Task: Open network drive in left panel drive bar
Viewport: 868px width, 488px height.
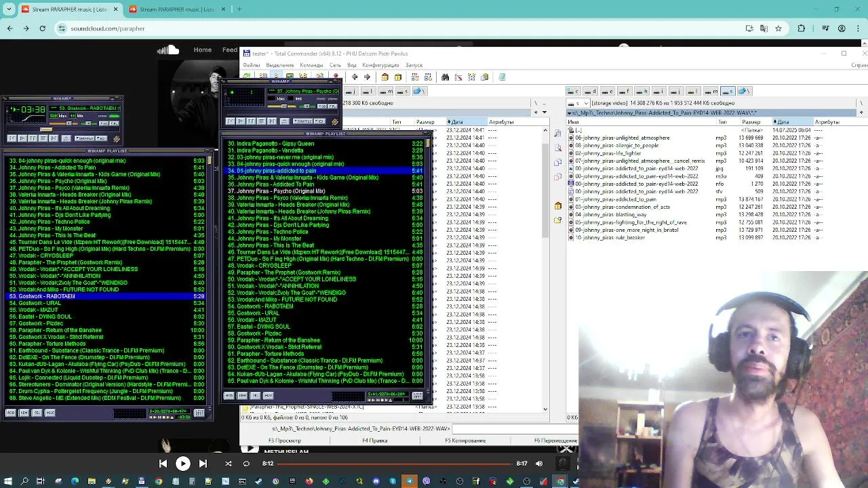Action: [x=419, y=91]
